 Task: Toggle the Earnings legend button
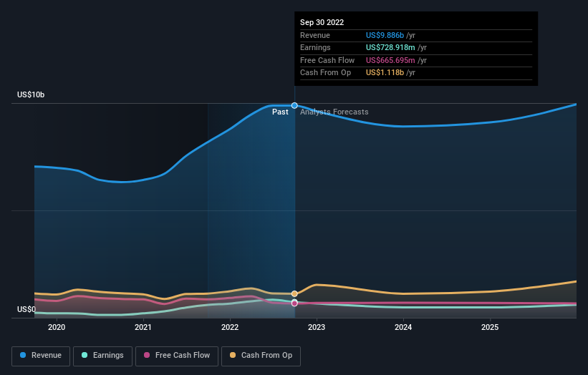pyautogui.click(x=102, y=356)
